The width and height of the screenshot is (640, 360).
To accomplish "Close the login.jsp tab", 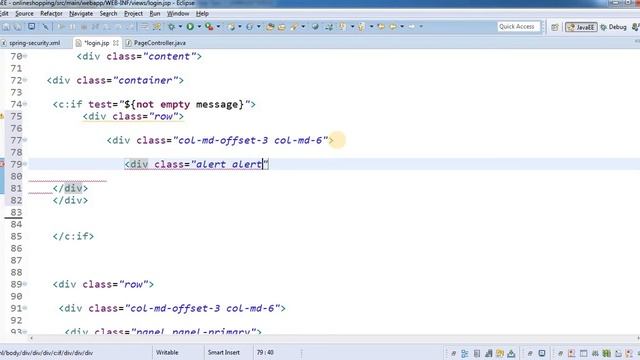I will (x=116, y=43).
